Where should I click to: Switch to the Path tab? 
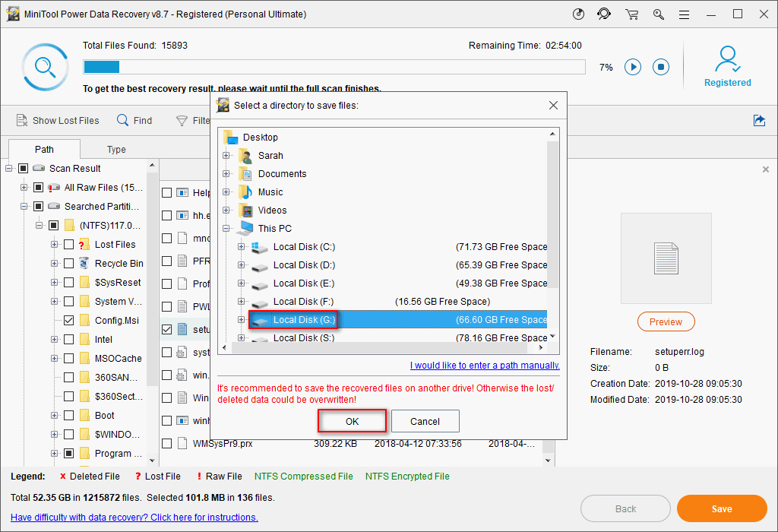coord(44,150)
